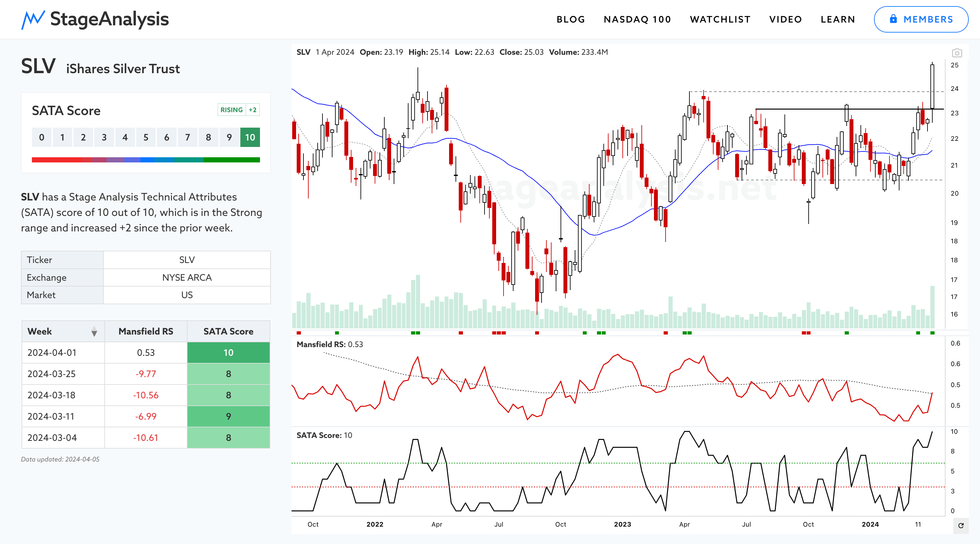The image size is (980, 544).
Task: Click the iShares Silver Trust name
Action: 123,69
